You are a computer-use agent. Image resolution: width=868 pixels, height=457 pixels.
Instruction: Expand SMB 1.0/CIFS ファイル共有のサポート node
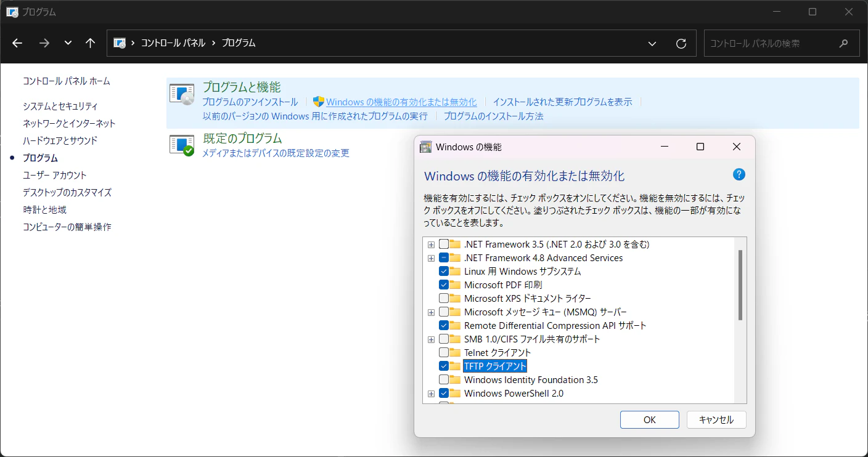(431, 339)
